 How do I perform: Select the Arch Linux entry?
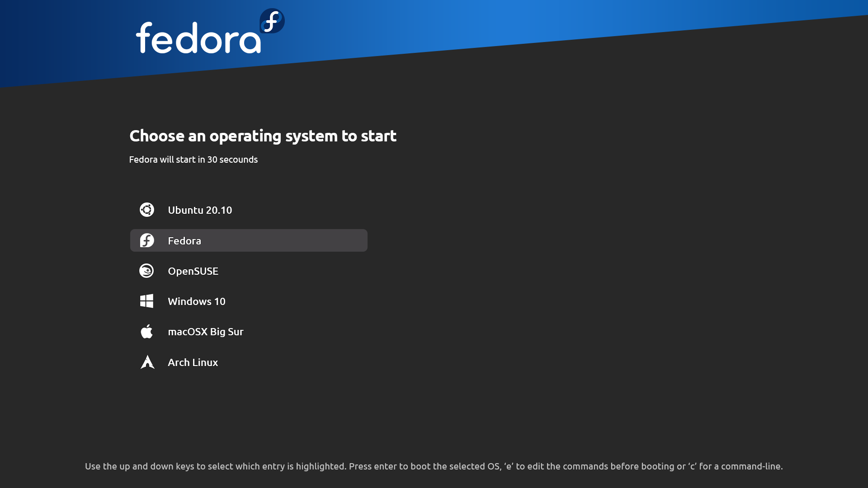point(249,362)
